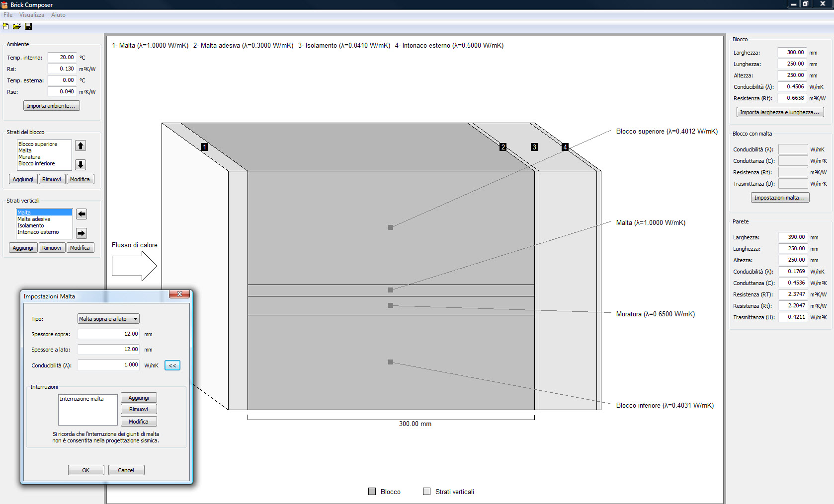Click Importa ambiente button

point(51,106)
